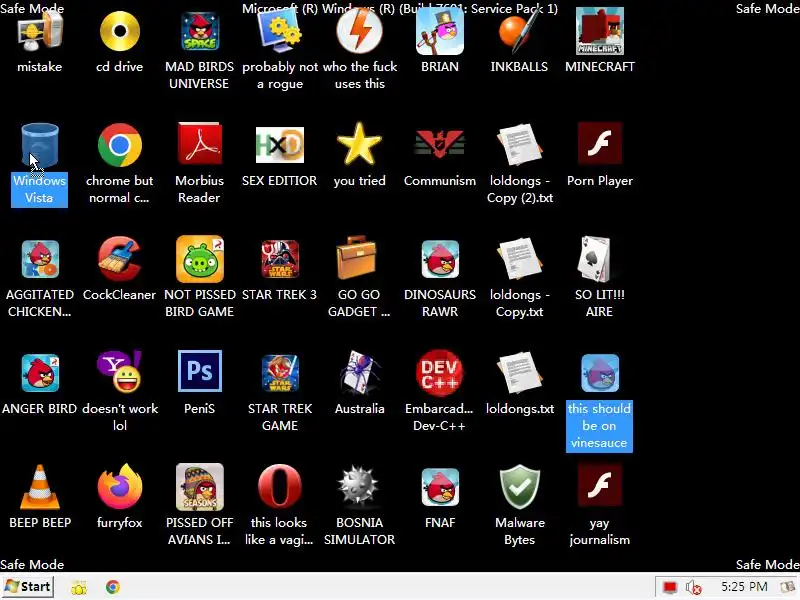This screenshot has height=600, width=800.
Task: Open the Australia spider solitaire icon
Action: pos(360,373)
